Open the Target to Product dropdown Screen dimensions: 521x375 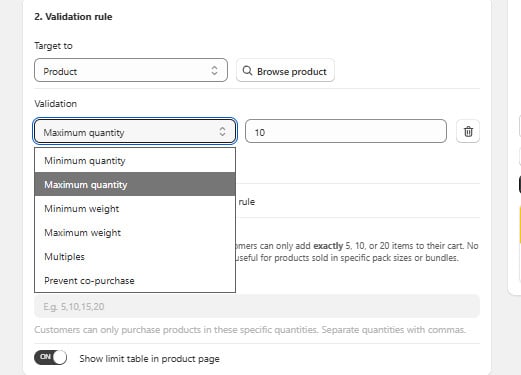131,70
